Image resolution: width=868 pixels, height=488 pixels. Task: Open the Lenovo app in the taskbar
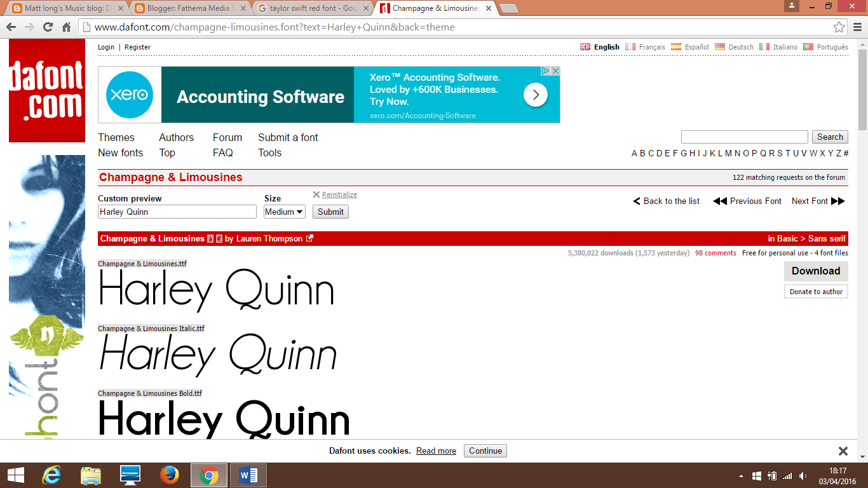pyautogui.click(x=130, y=475)
